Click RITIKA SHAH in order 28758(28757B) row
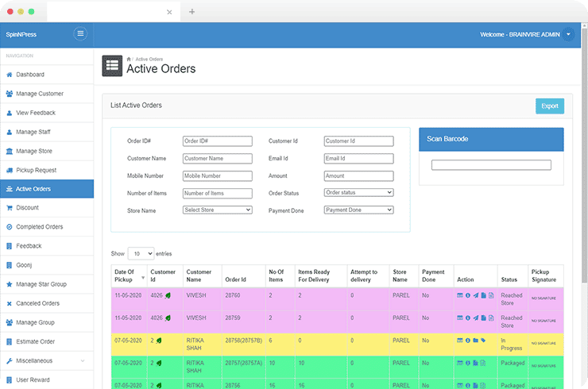The image size is (588, 389). (x=195, y=344)
